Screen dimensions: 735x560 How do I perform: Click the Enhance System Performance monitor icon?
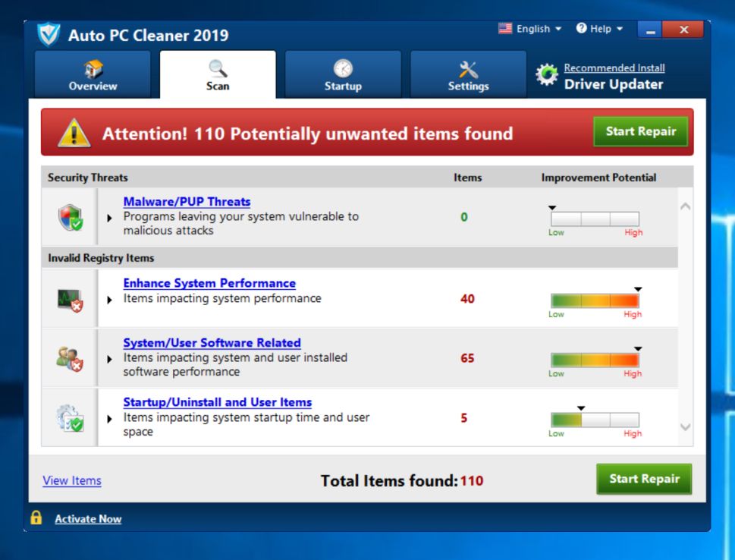[x=71, y=300]
